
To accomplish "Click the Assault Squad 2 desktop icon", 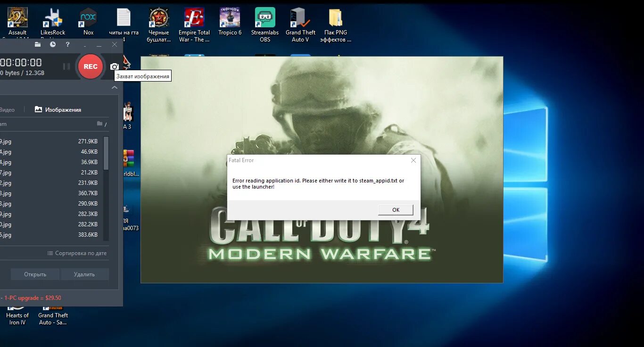I will [x=17, y=23].
